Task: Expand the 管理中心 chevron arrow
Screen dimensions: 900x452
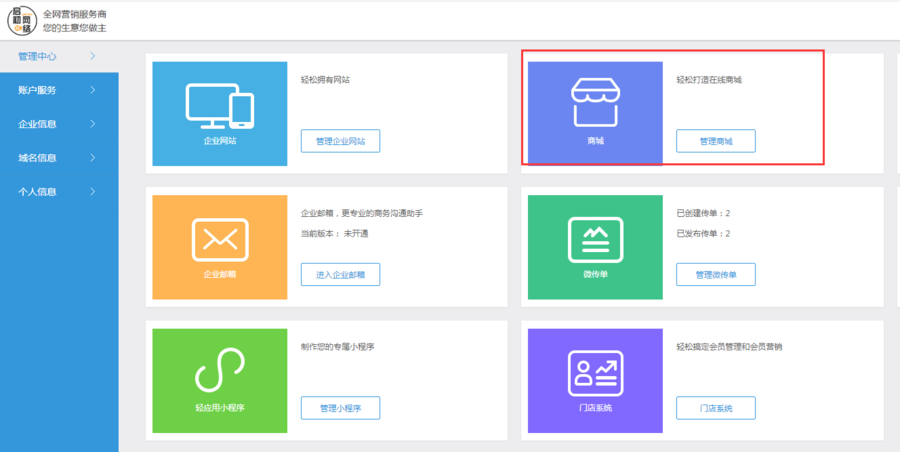Action: [92, 56]
